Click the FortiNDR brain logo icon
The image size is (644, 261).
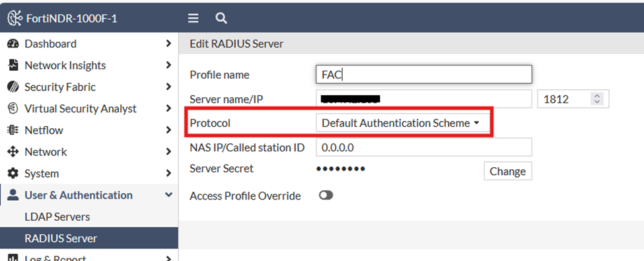[x=15, y=18]
